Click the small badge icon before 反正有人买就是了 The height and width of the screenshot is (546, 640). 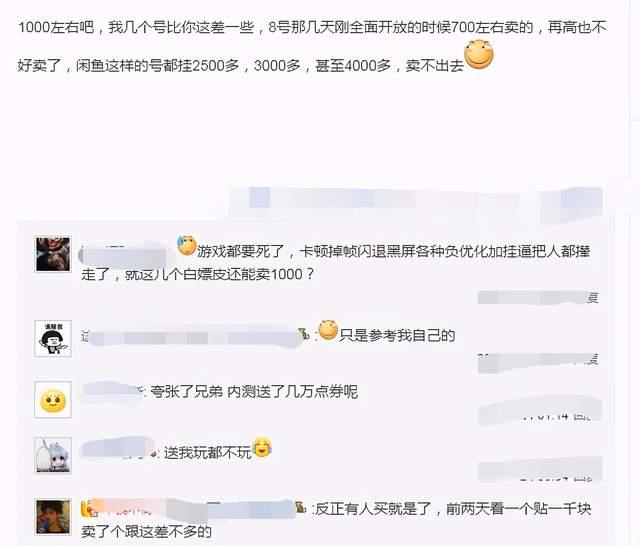[300, 508]
